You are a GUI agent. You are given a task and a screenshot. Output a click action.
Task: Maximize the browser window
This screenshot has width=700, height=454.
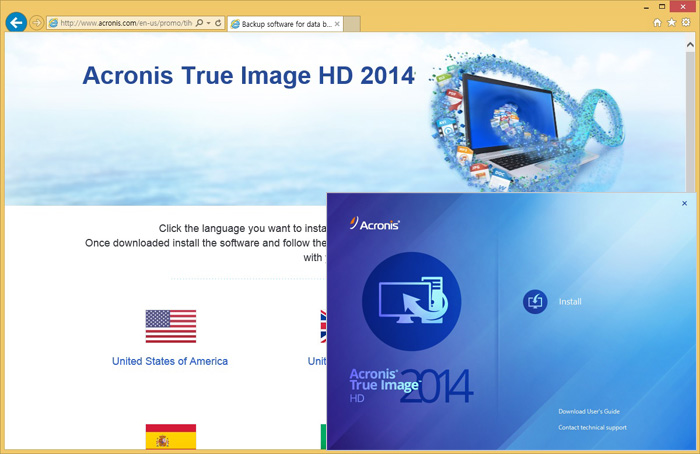662,7
